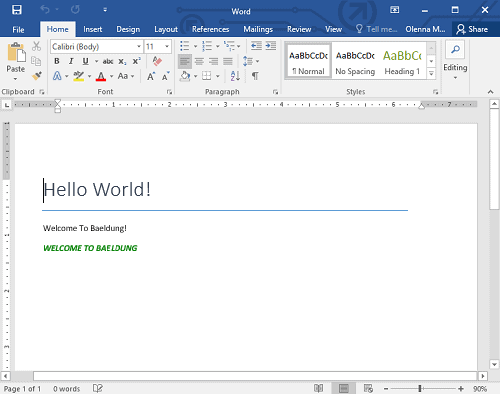Click the Clear All Formatting eraser icon
500x394 pixels.
tap(157, 61)
